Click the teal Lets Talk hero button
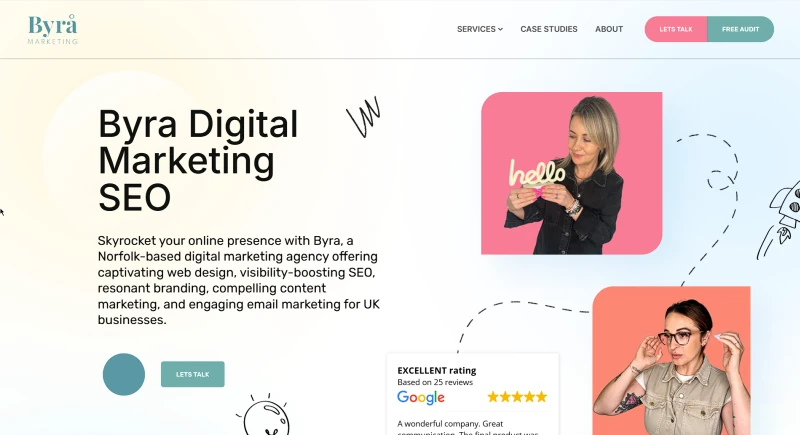800x435 pixels. click(192, 374)
